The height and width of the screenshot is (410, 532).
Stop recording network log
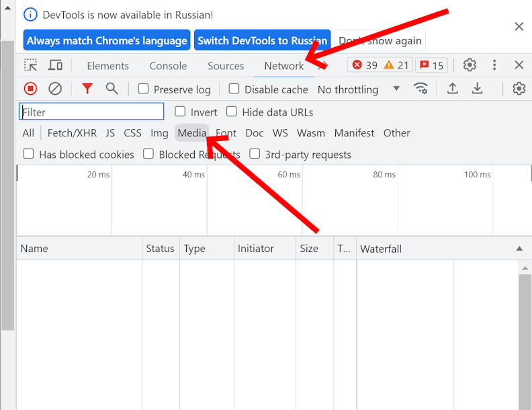click(30, 89)
